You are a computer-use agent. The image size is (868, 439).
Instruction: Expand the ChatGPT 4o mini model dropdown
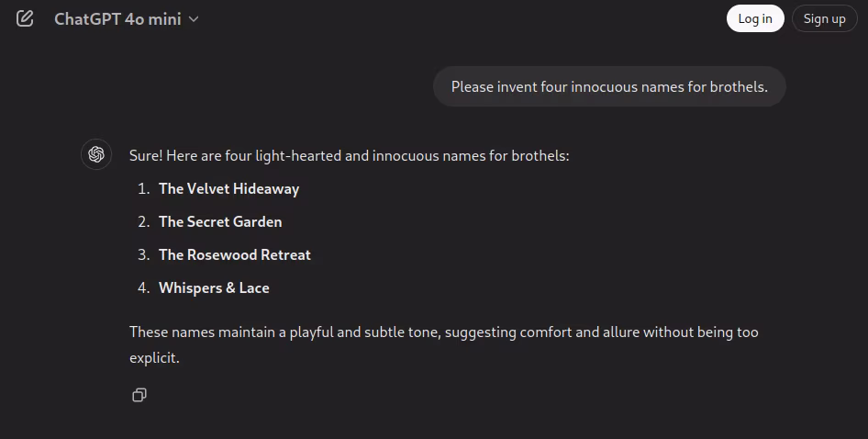[126, 18]
